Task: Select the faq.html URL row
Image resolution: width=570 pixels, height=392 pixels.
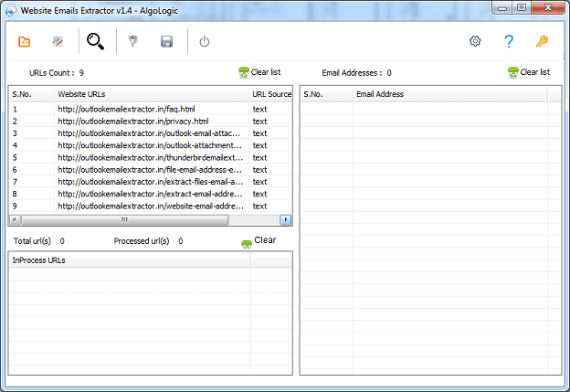Action: [150, 109]
